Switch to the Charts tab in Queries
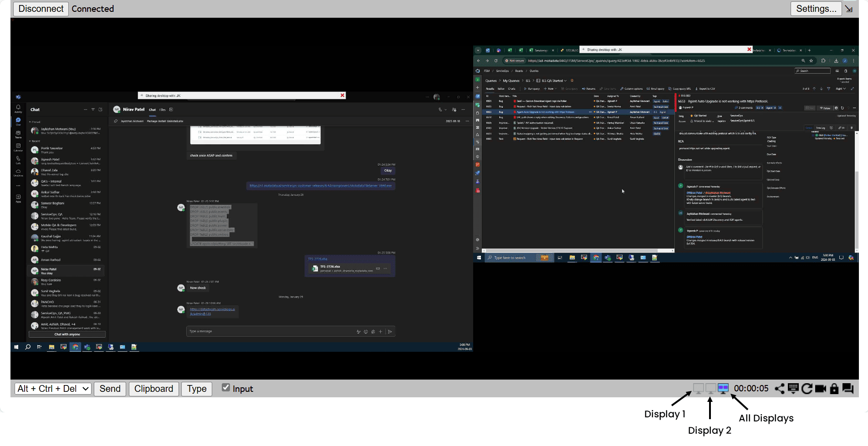This screenshot has height=446, width=868. pyautogui.click(x=512, y=89)
